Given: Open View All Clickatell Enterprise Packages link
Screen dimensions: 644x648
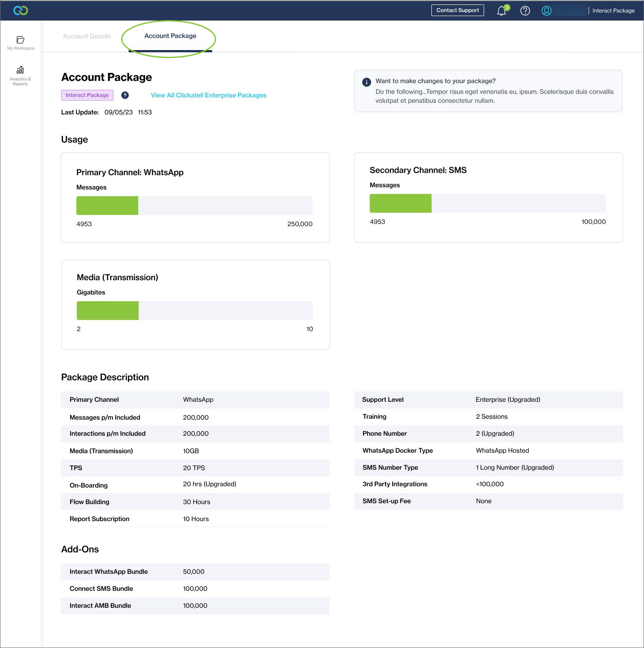Looking at the screenshot, I should click(209, 95).
